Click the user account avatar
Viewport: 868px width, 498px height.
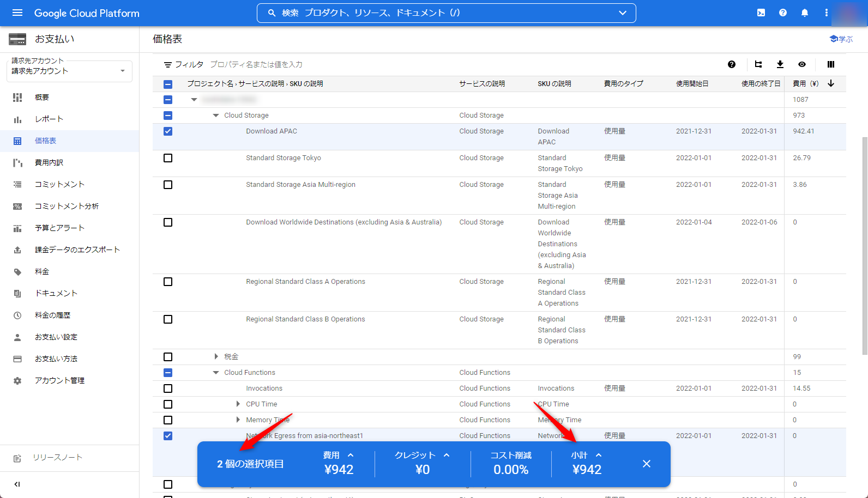[x=848, y=13]
